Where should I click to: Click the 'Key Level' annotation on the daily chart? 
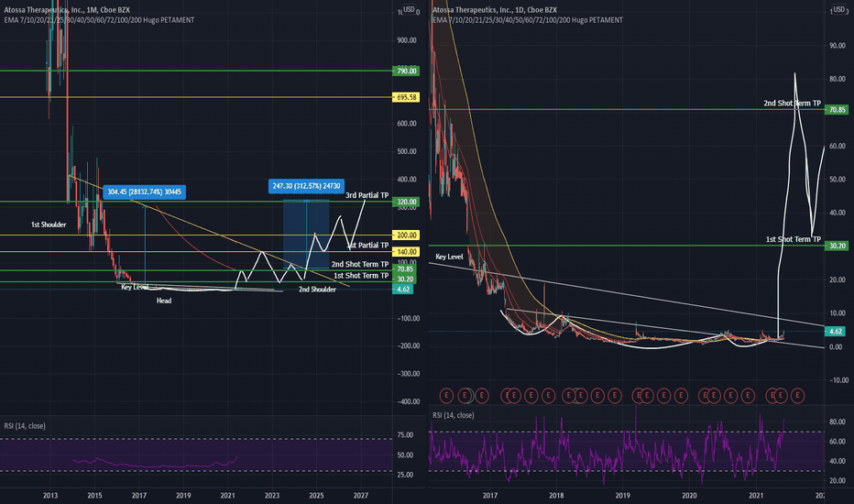[449, 257]
